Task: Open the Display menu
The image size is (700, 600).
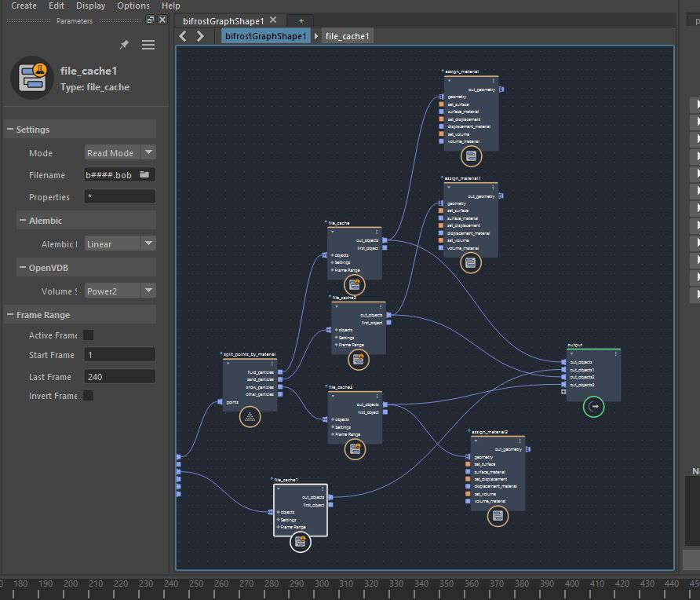Action: 90,5
